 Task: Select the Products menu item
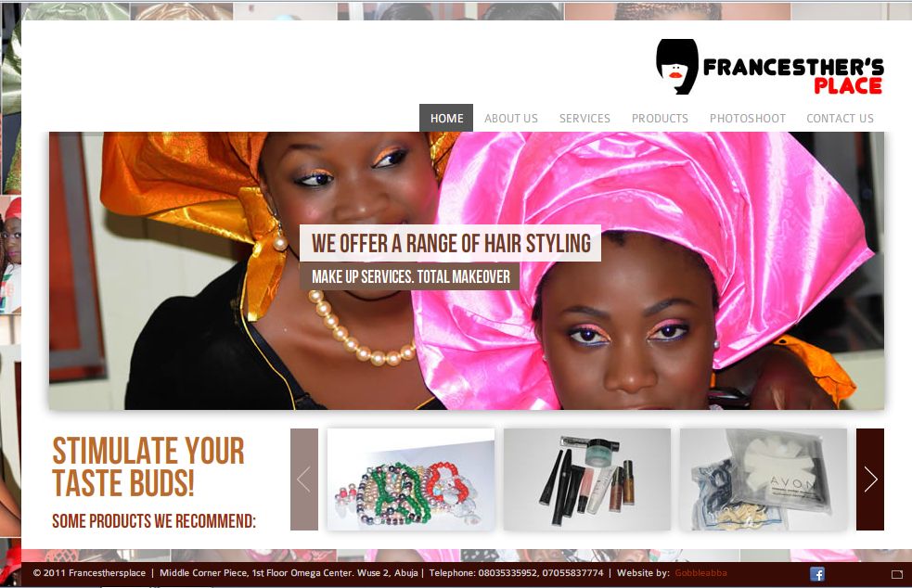click(x=660, y=118)
